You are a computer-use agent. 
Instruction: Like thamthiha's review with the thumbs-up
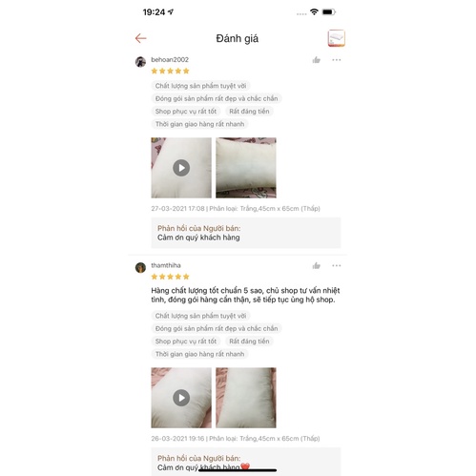317,265
